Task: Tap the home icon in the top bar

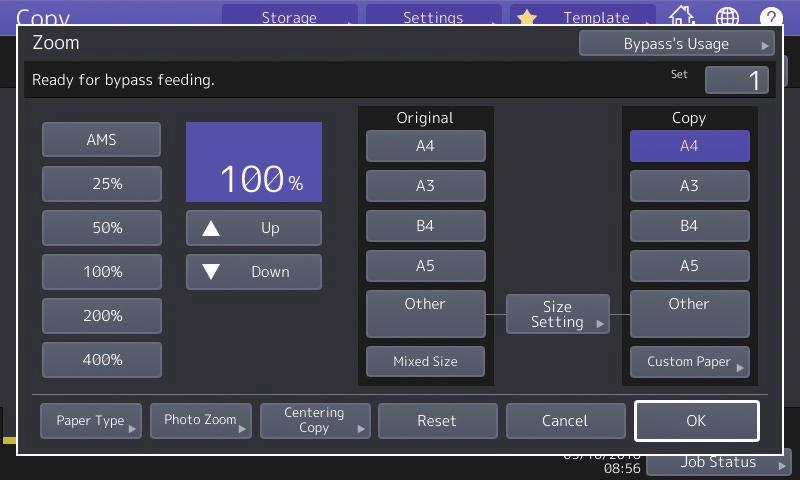Action: 682,16
